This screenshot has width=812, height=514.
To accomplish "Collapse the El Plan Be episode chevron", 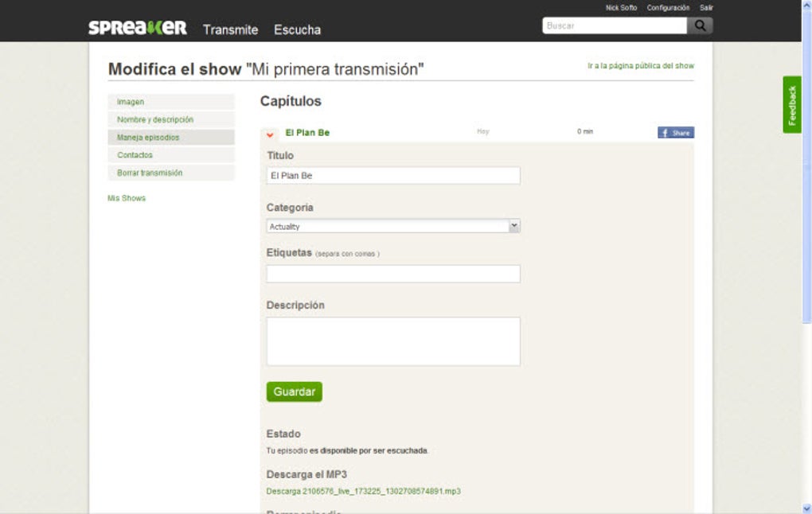I will 271,133.
